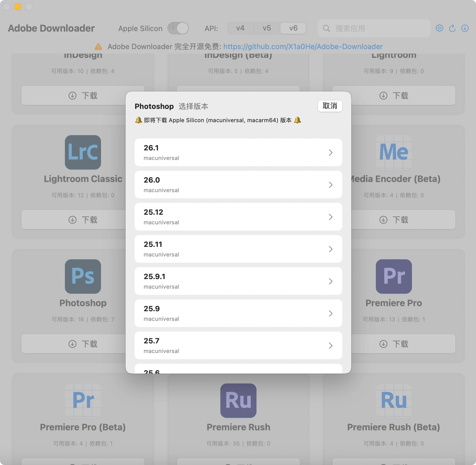
Task: Click the Media Encoder Beta Me icon
Action: coord(394,152)
